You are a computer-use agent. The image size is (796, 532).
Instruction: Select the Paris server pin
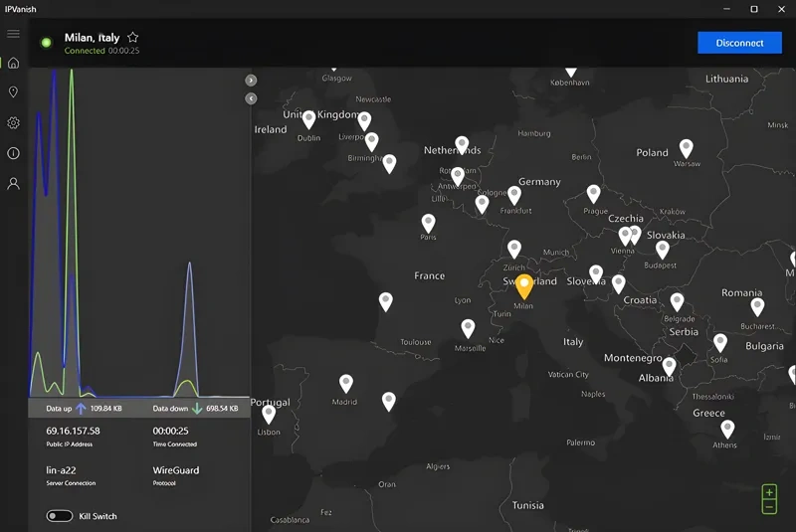[428, 223]
